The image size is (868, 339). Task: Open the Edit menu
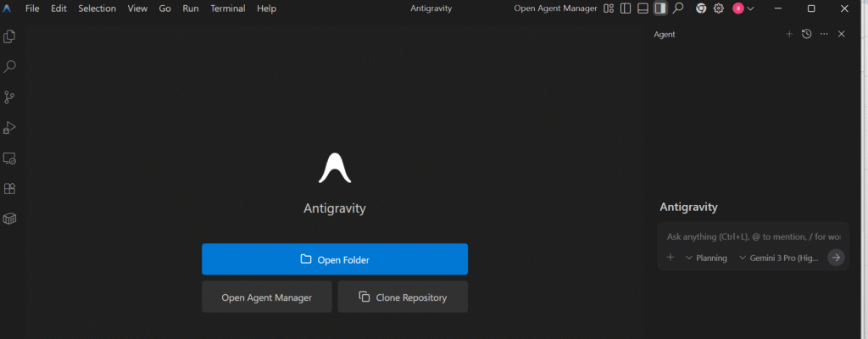58,8
